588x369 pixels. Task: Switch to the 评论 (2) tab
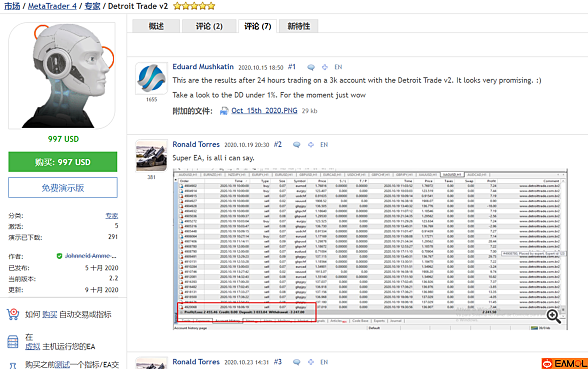click(209, 26)
